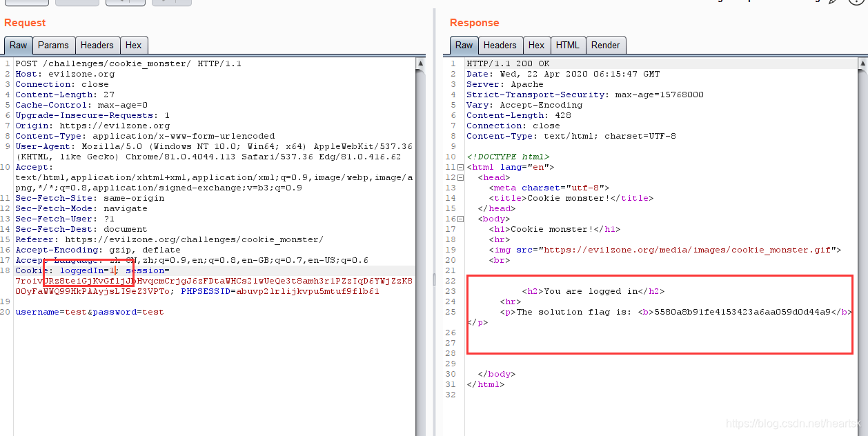
Task: Click the response Content-Type text/html header
Action: (x=571, y=136)
